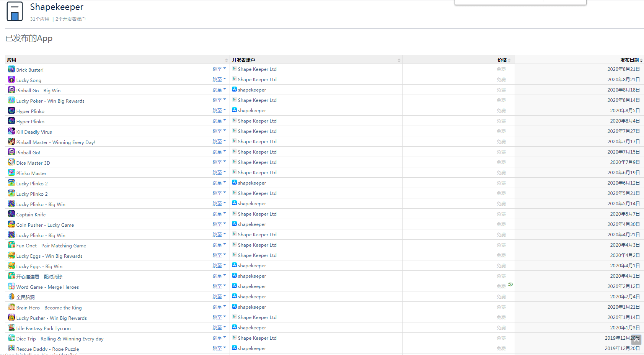Sort by the 发布日期 column header
This screenshot has width=644, height=355.
(579, 60)
